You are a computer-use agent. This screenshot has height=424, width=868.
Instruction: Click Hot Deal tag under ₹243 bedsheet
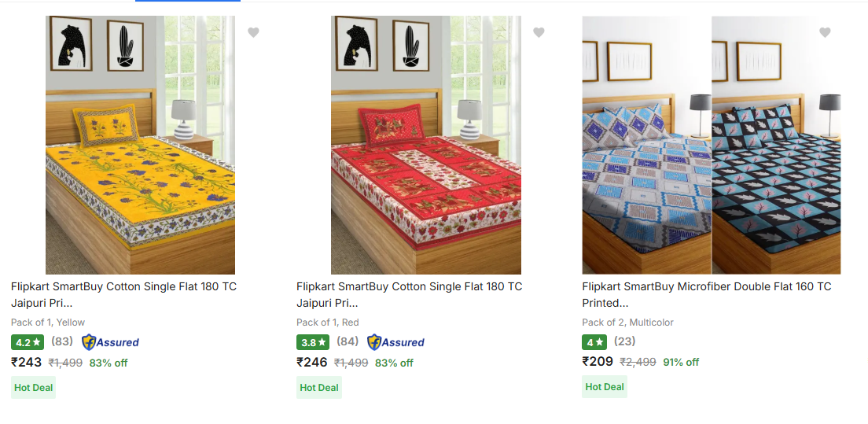(33, 387)
